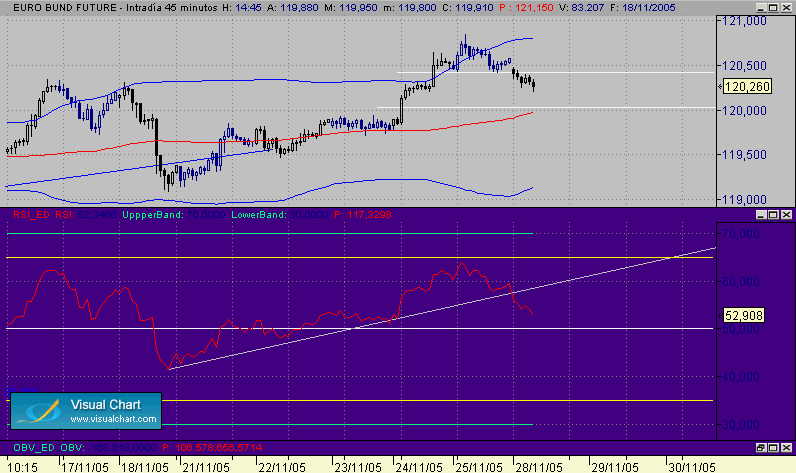Screen dimensions: 796x473
Task: Click the 'UppperBand: 70,0000' label
Action: tap(174, 215)
